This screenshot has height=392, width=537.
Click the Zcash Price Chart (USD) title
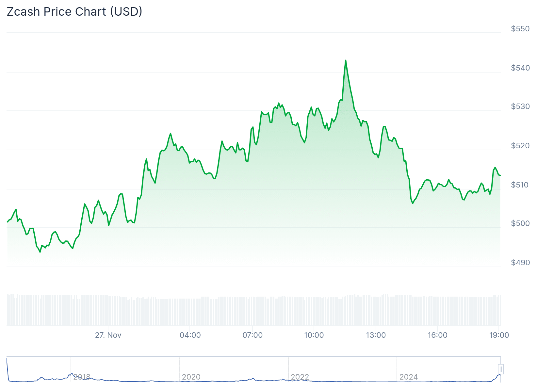74,12
